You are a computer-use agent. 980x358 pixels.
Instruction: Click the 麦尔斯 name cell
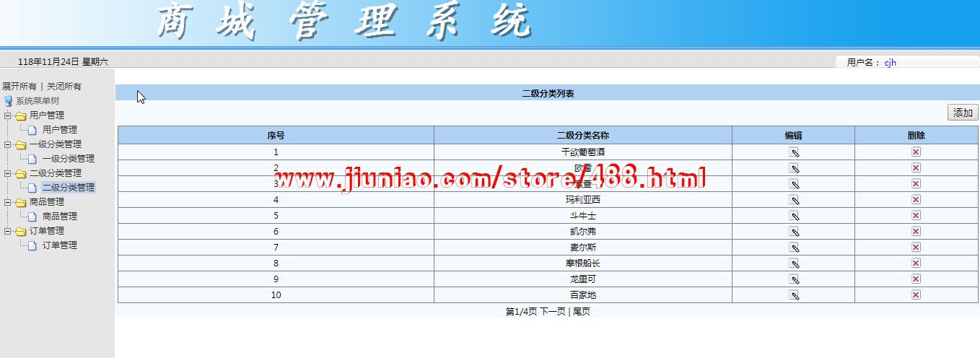tap(583, 247)
